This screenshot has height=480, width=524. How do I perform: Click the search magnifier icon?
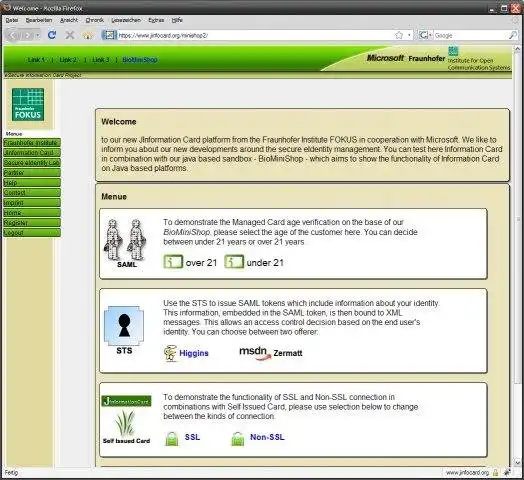click(512, 35)
